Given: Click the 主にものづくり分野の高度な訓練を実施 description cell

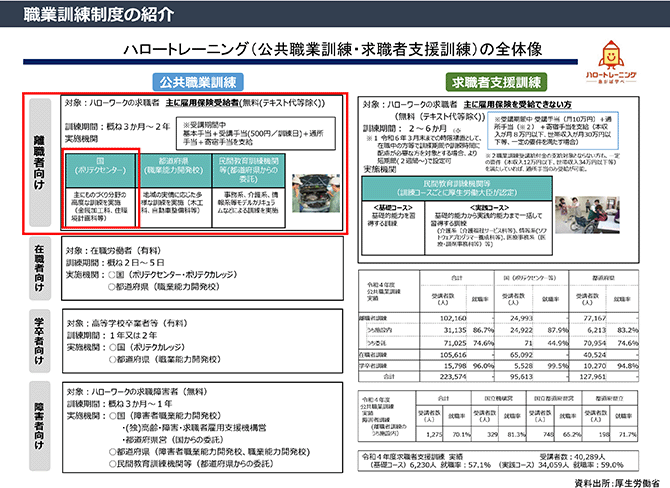Looking at the screenshot, I should pyautogui.click(x=100, y=207).
